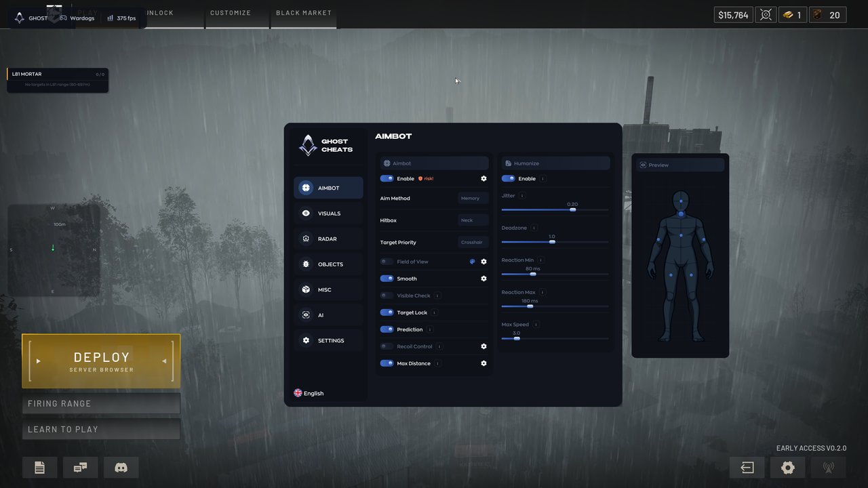
Task: Open the Firing Range
Action: (101, 403)
